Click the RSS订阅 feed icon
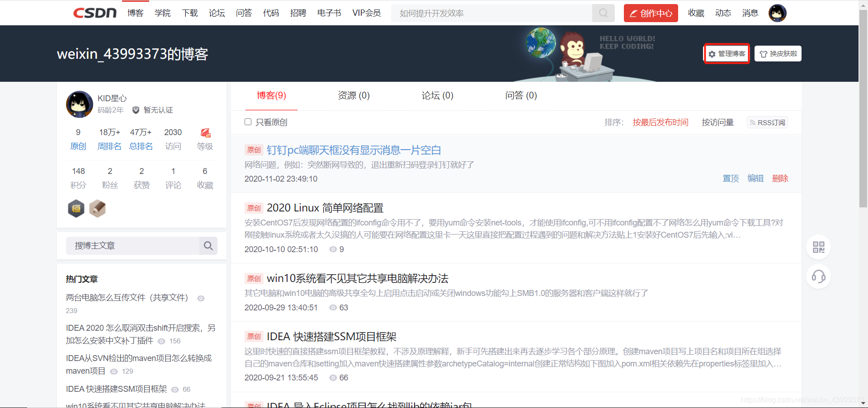 [x=753, y=122]
